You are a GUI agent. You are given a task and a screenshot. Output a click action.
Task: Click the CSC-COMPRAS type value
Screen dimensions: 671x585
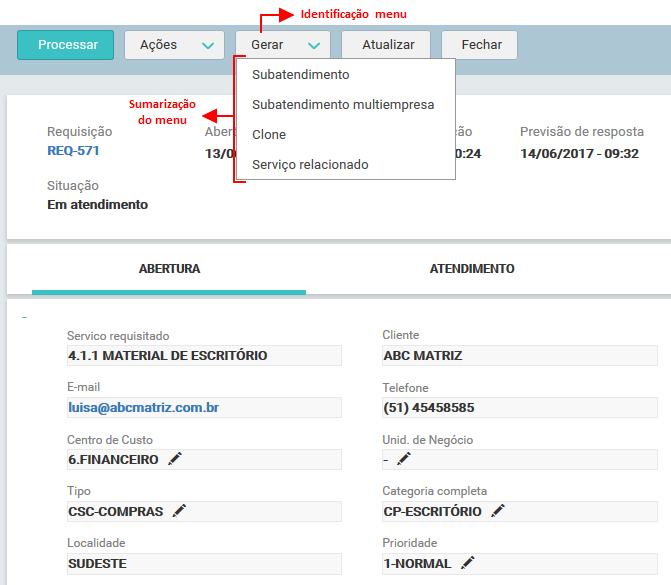click(116, 511)
